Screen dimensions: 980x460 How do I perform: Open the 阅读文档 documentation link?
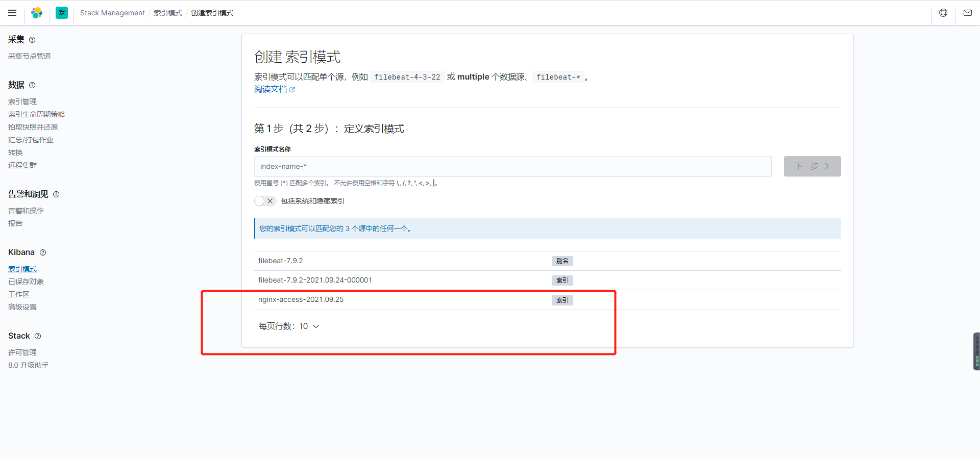[269, 89]
